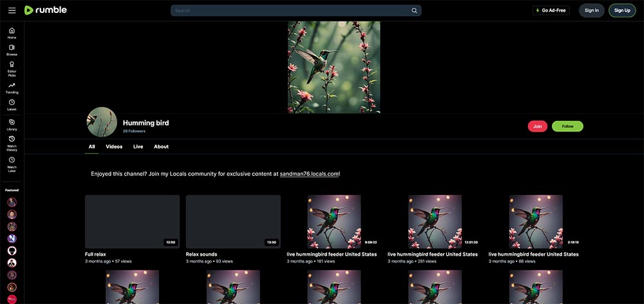Switch to the Videos tab
The width and height of the screenshot is (644, 304).
pos(114,147)
